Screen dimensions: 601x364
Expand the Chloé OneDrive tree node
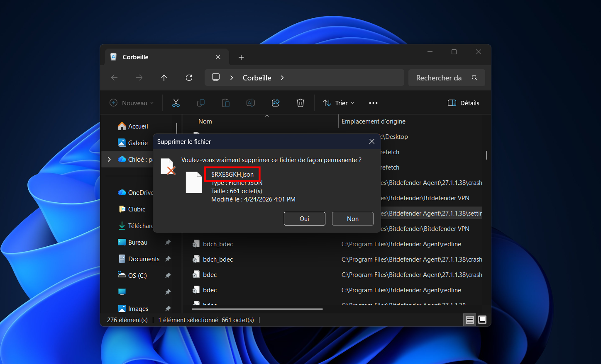109,159
